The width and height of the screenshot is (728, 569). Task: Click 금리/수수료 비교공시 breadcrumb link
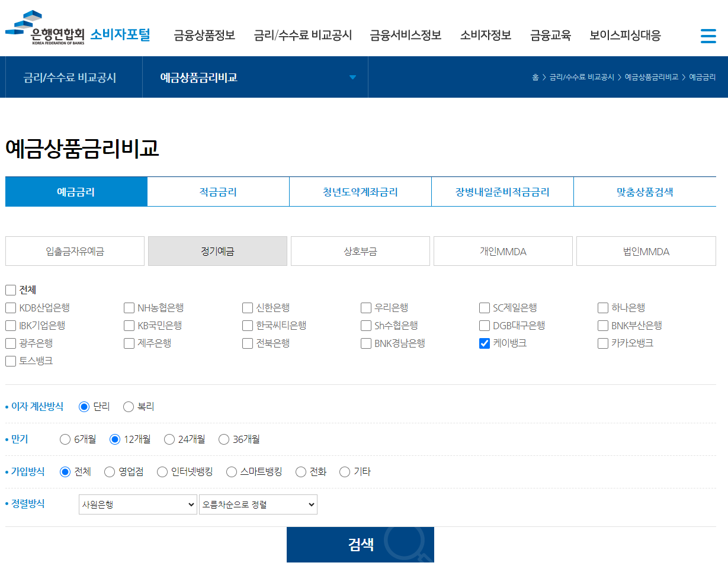(x=582, y=78)
